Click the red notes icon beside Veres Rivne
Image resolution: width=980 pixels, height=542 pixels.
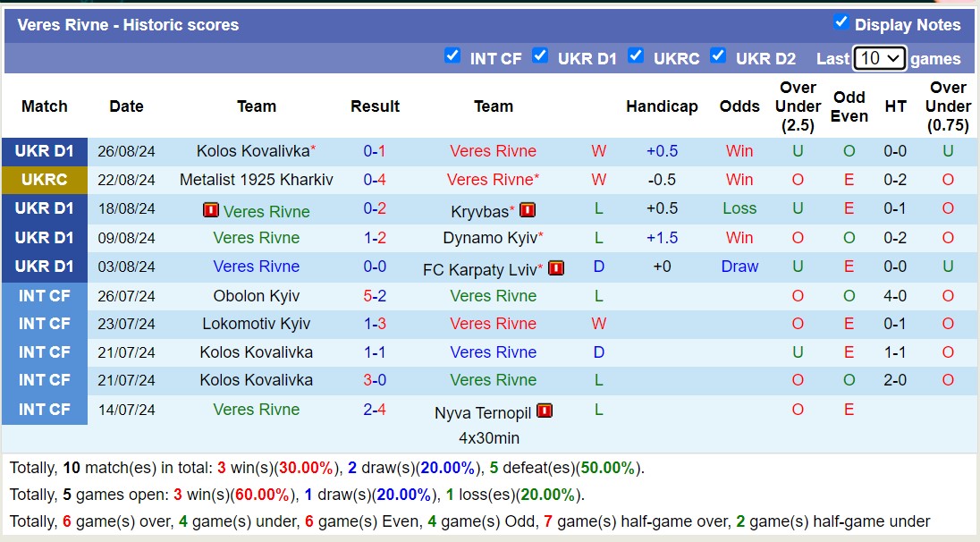(212, 208)
